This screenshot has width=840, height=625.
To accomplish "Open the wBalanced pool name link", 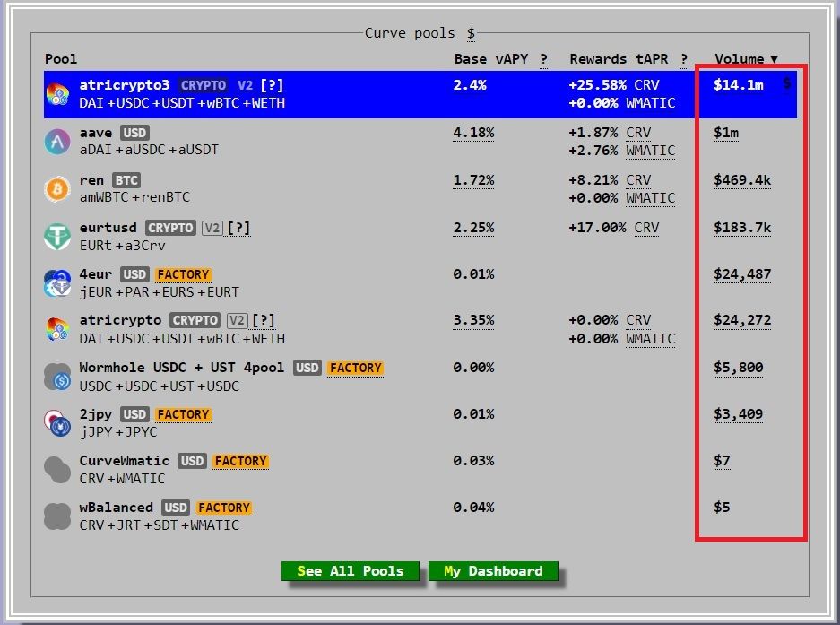I will click(x=117, y=507).
